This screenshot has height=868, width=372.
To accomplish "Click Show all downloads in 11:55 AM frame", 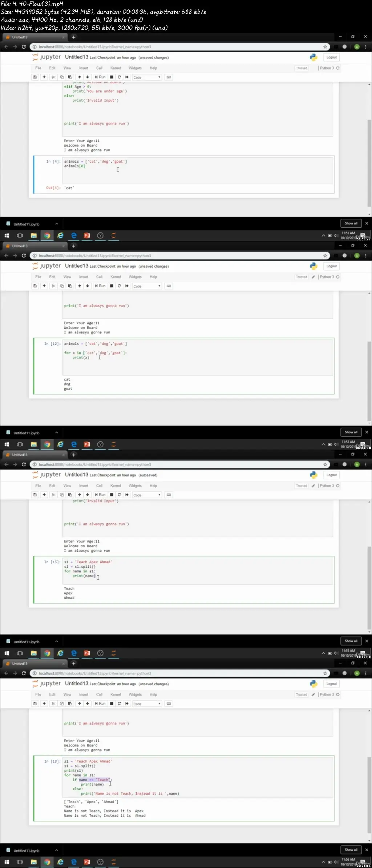I will (351, 641).
